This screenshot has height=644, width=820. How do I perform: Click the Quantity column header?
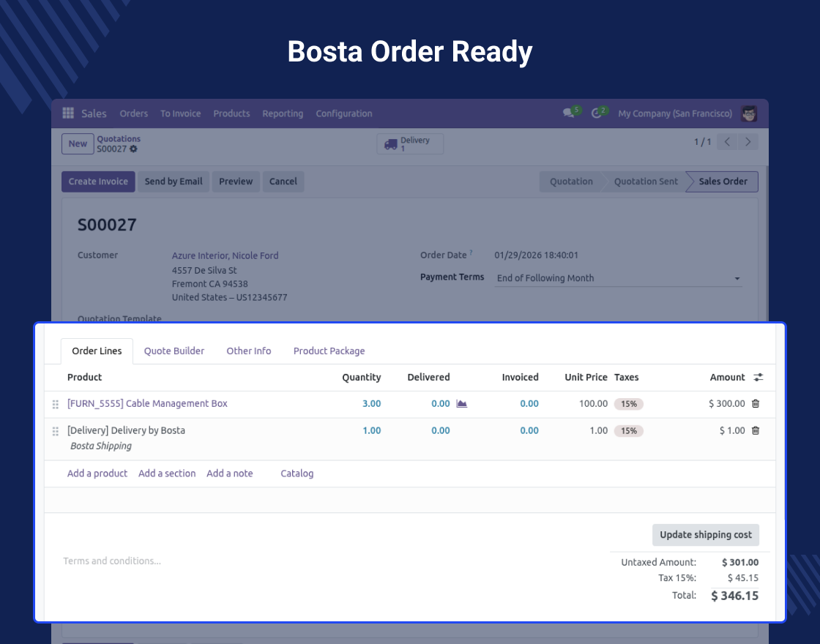tap(362, 378)
